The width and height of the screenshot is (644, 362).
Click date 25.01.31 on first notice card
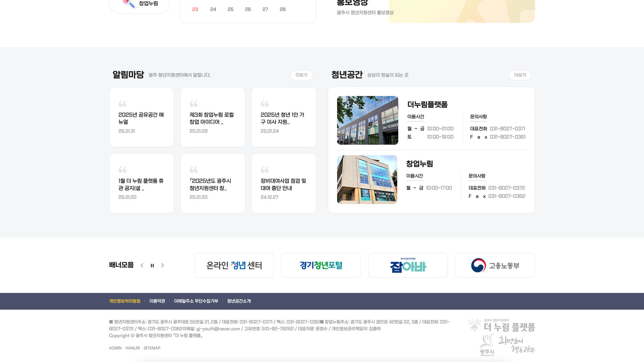(127, 131)
